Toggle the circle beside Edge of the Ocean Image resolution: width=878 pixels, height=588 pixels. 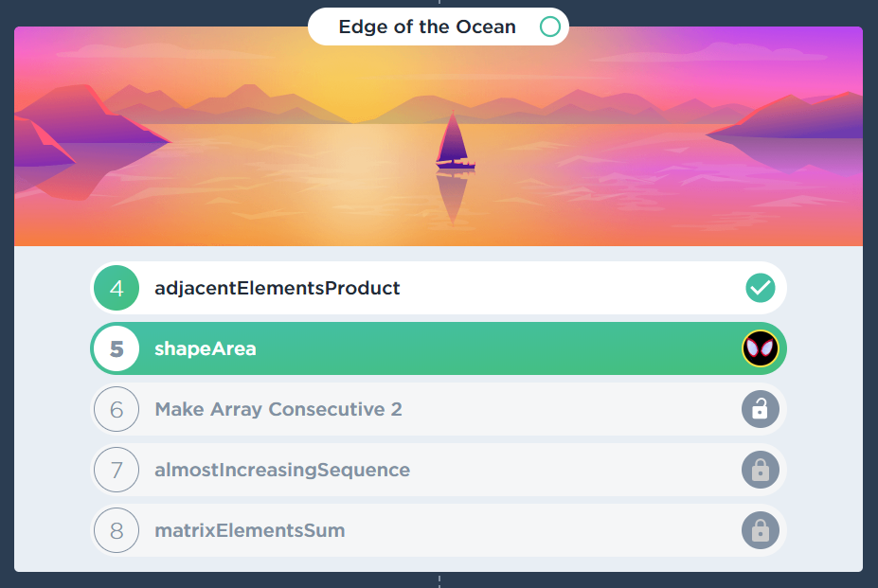(549, 27)
